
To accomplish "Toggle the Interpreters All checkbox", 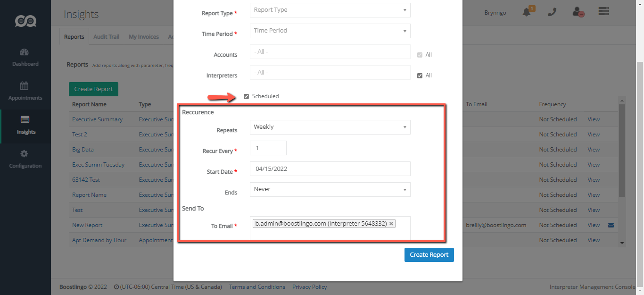I will tap(420, 76).
